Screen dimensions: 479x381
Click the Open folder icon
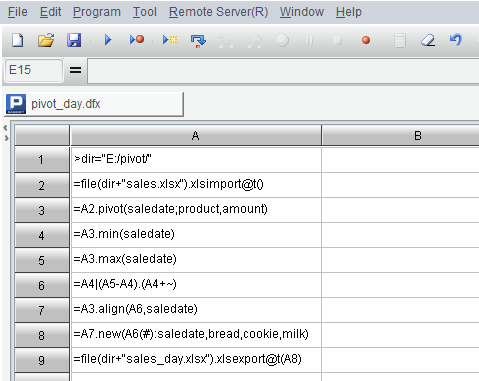(46, 40)
